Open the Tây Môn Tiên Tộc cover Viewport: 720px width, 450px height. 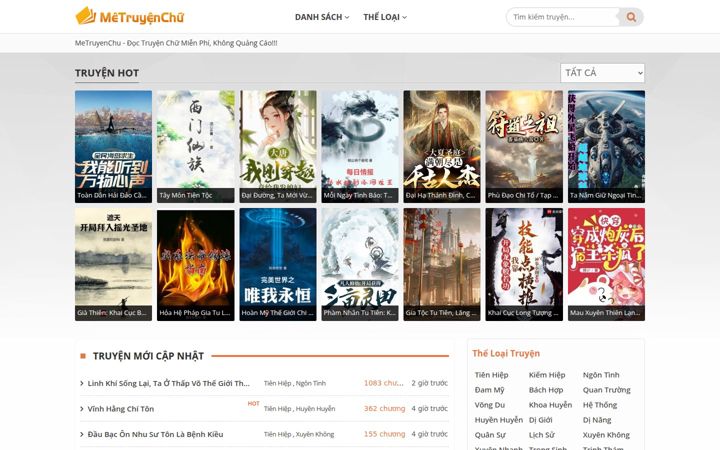pyautogui.click(x=196, y=146)
